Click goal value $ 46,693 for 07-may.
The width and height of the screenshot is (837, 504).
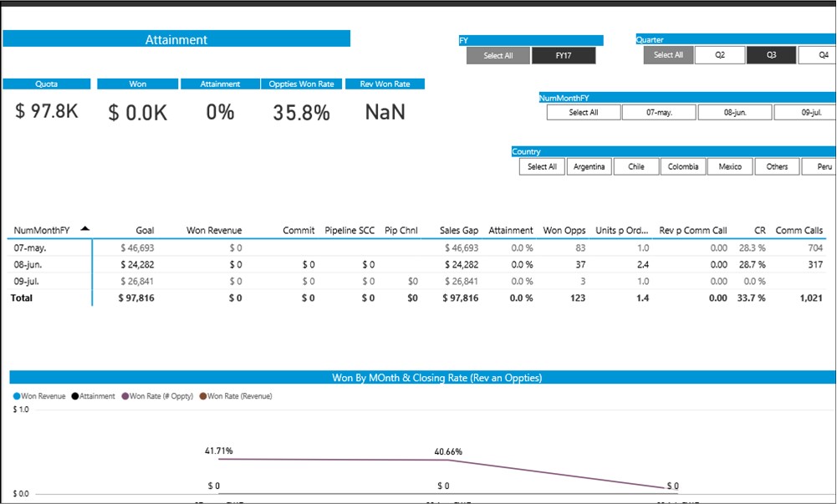click(x=137, y=248)
